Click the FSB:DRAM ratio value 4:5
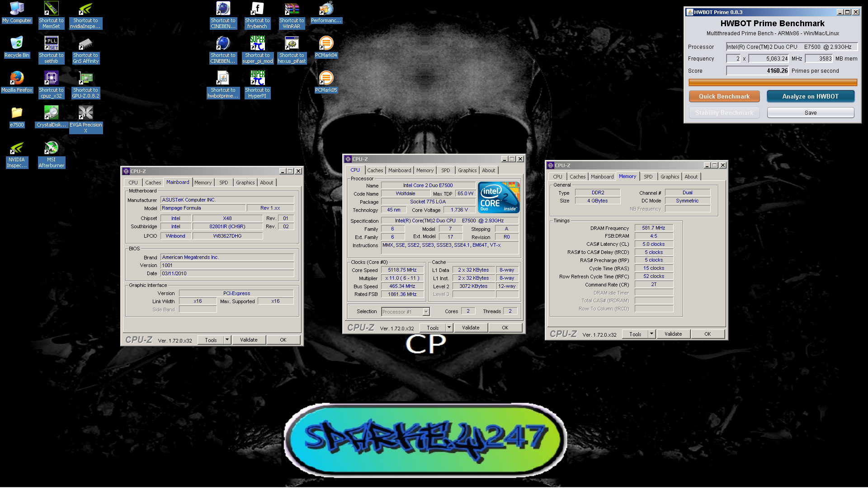The height and width of the screenshot is (488, 868). [x=654, y=236]
